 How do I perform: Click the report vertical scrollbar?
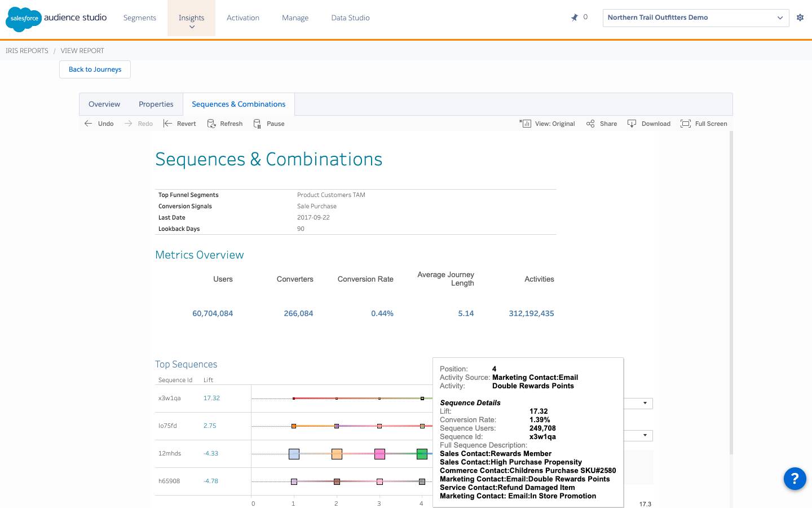click(x=731, y=292)
